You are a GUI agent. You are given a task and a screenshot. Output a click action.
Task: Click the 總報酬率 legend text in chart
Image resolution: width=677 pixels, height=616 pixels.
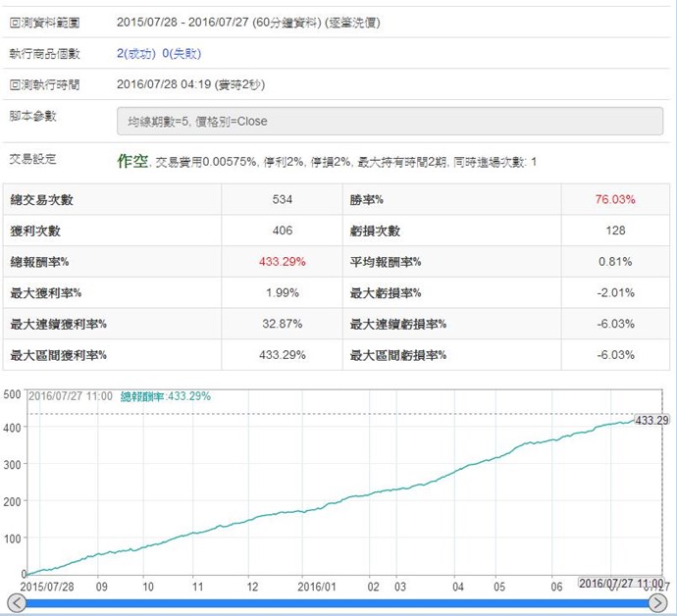tap(166, 396)
